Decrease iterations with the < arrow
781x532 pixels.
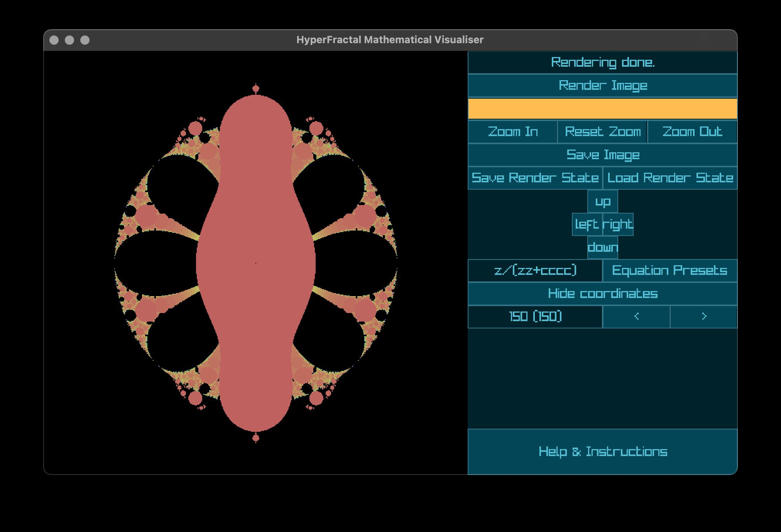636,317
